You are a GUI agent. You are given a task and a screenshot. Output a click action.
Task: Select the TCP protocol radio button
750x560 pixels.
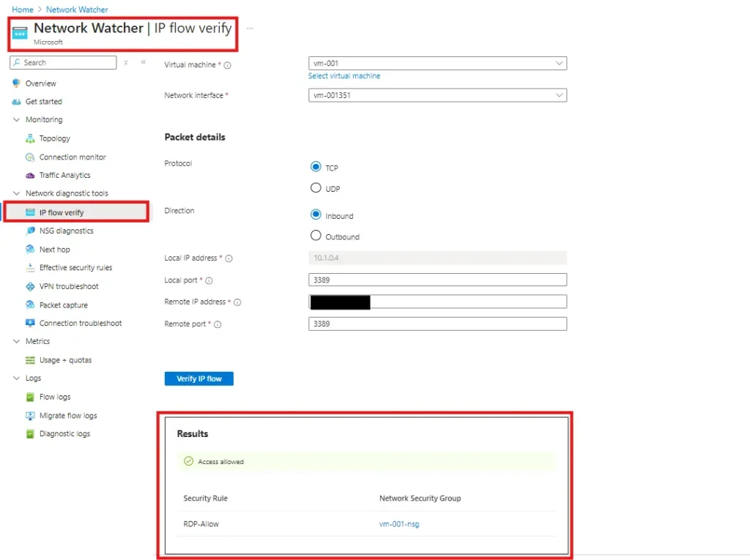(x=316, y=167)
